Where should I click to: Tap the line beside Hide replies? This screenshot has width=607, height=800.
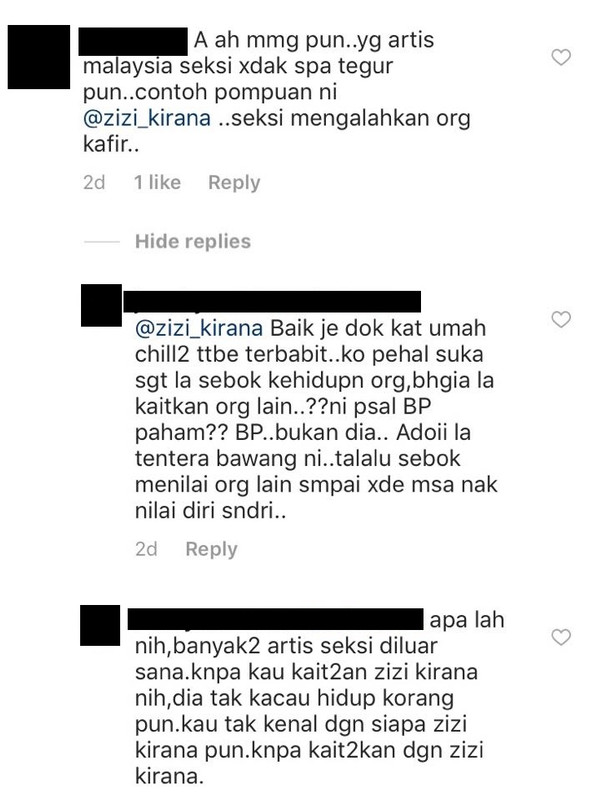[x=102, y=241]
